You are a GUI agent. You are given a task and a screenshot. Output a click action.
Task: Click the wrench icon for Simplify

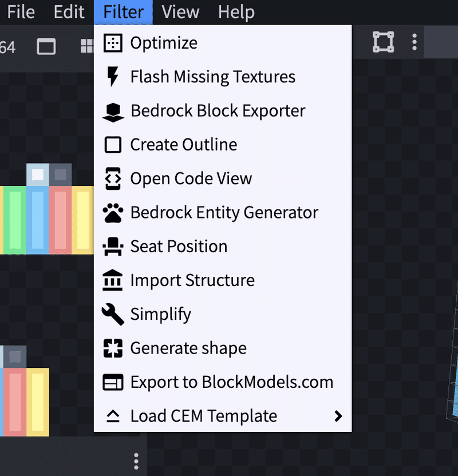[113, 315]
